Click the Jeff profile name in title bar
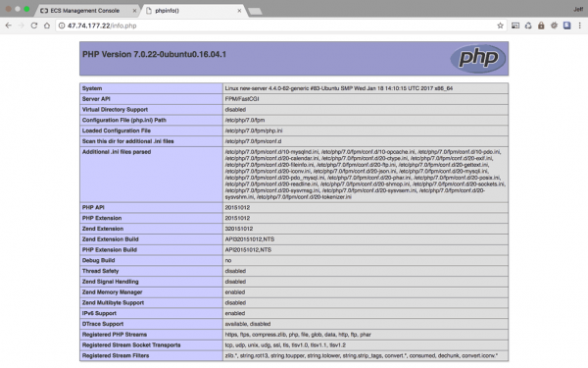The width and height of the screenshot is (588, 368). (578, 10)
